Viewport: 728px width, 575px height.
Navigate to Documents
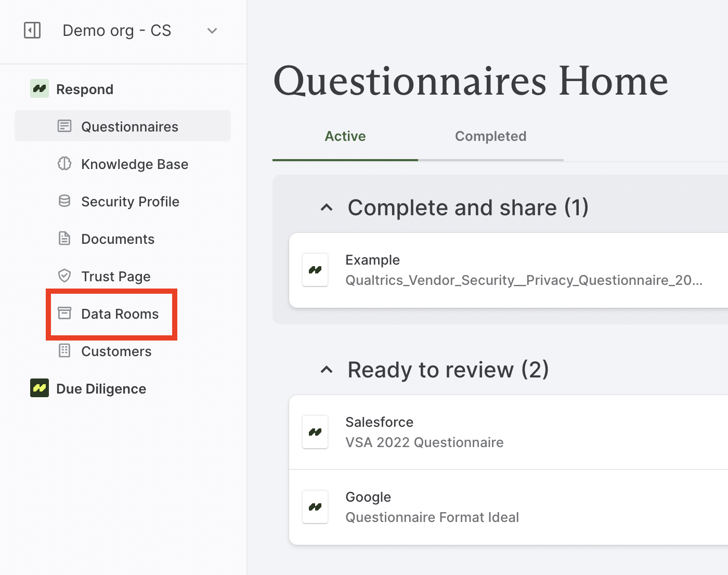[118, 239]
